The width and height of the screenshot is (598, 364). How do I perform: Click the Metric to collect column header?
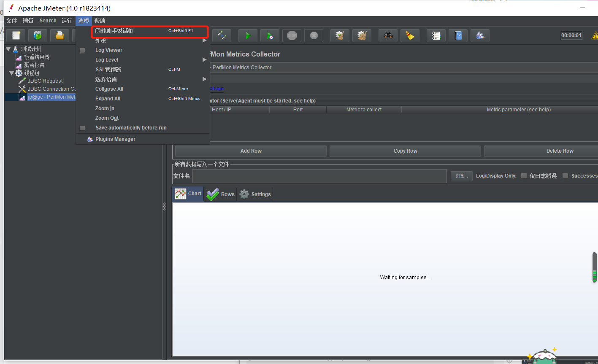(364, 110)
